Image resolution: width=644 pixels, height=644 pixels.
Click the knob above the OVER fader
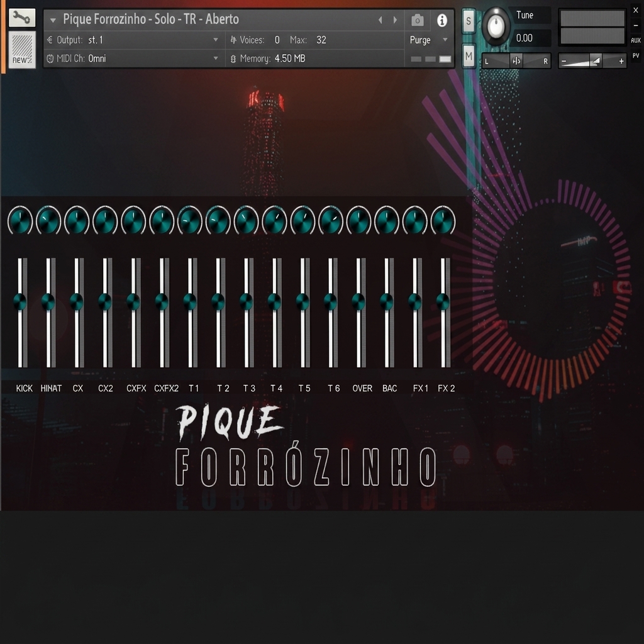[358, 220]
